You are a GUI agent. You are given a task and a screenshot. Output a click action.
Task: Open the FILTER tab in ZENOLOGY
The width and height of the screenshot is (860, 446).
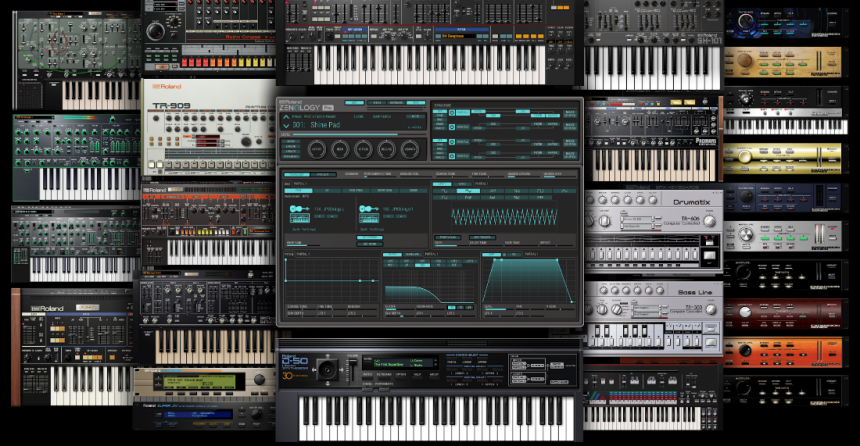(392, 254)
